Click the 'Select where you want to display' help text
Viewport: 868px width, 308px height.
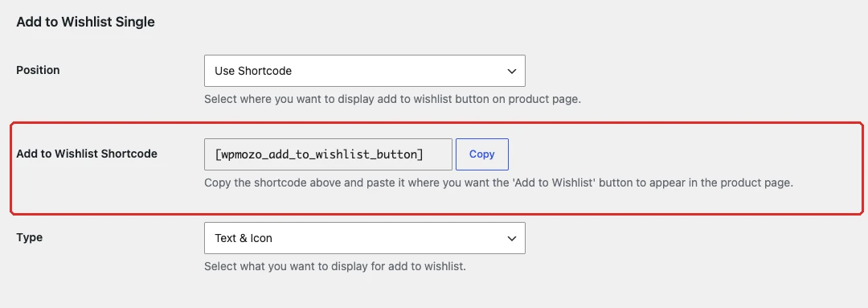point(392,100)
